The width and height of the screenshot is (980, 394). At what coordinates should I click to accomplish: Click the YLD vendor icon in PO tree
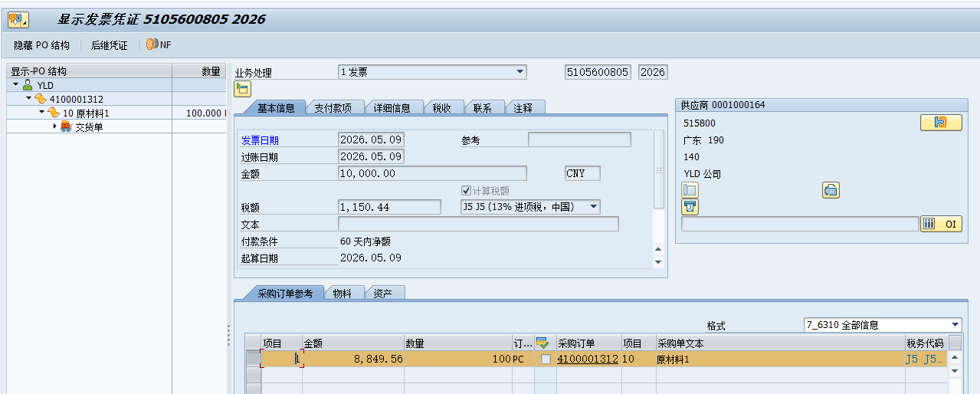[28, 85]
